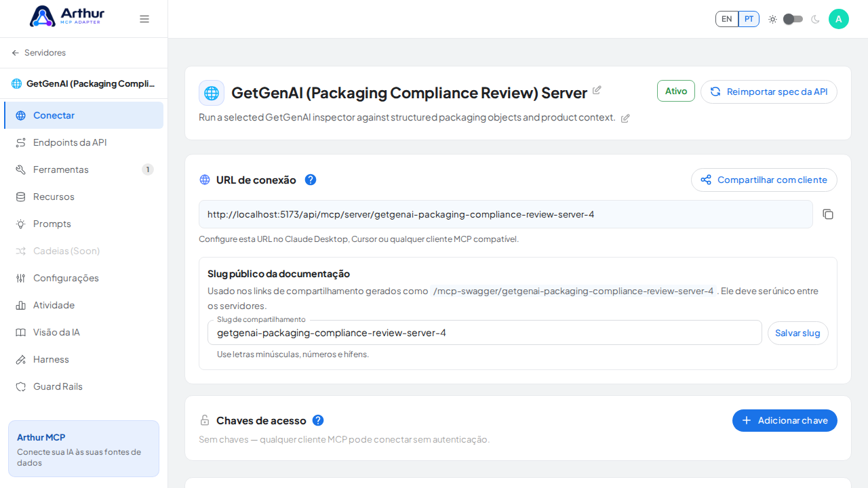Switch language to PT

click(749, 19)
